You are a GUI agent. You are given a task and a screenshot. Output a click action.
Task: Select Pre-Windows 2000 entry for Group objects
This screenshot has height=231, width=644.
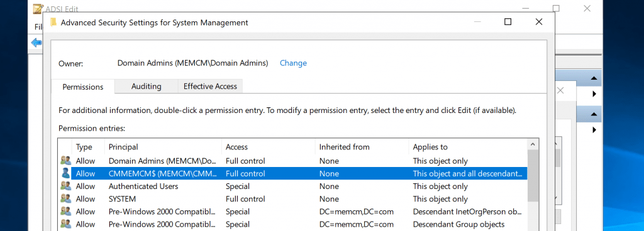tap(292, 225)
